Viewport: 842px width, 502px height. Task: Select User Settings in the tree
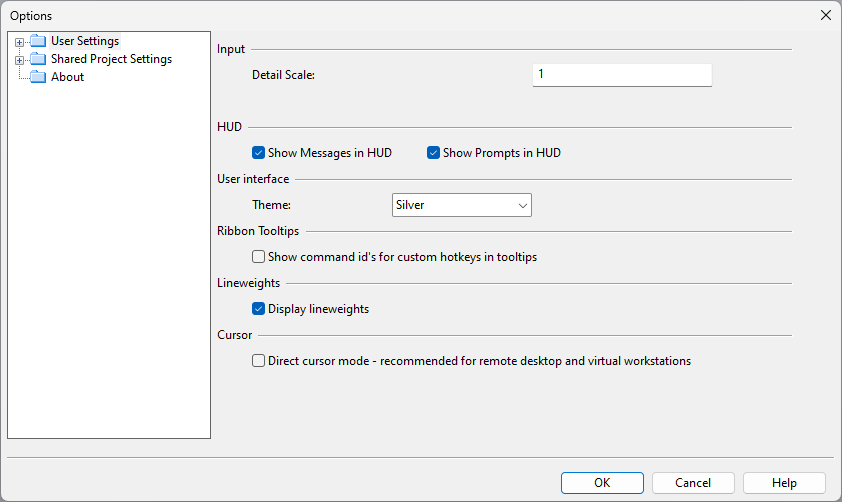(85, 41)
